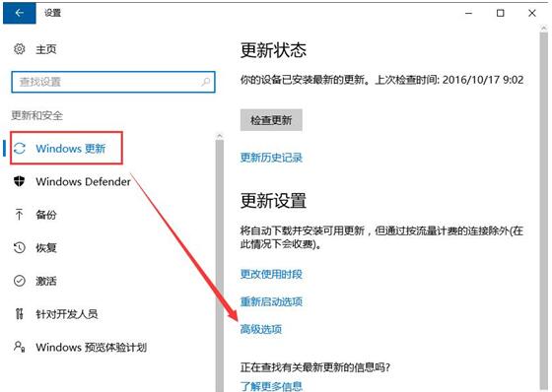Click the 检查更新 button
Screen dimensions: 552x392
271,120
